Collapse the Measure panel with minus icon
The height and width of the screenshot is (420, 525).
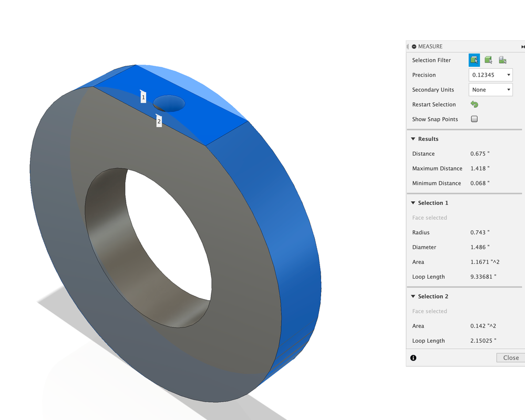click(x=414, y=47)
